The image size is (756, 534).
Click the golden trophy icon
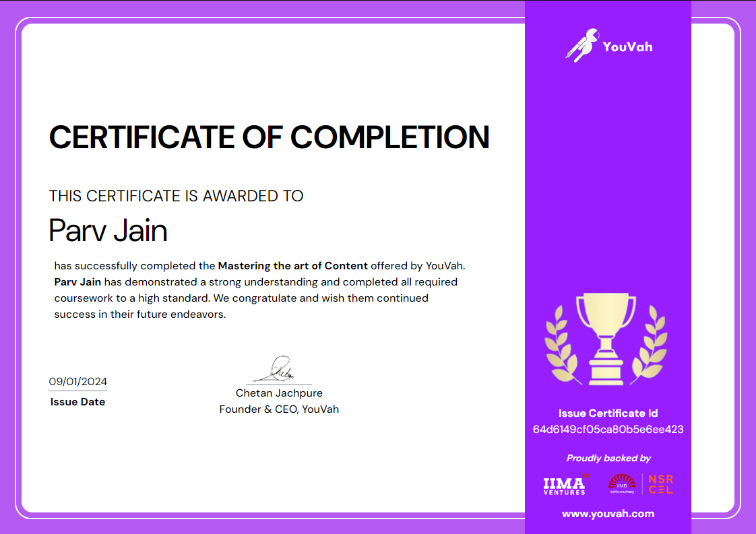pyautogui.click(x=606, y=339)
